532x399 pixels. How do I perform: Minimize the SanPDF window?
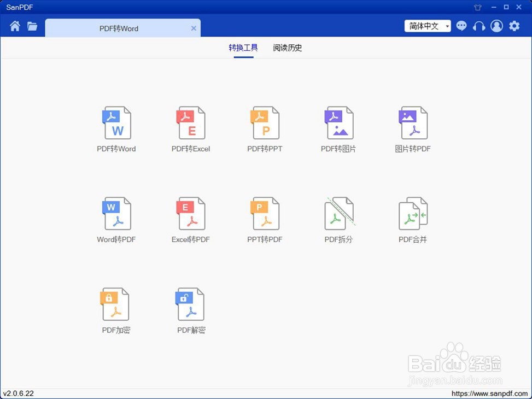tap(494, 7)
